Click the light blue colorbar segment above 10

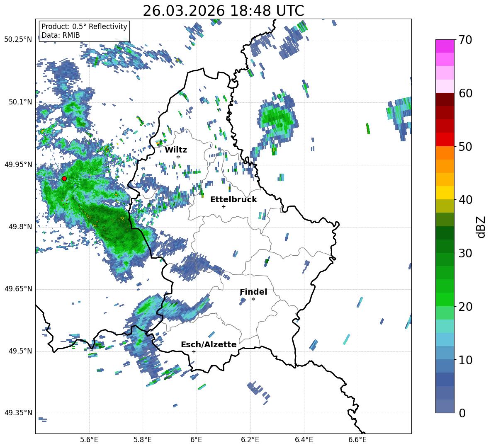(x=445, y=353)
